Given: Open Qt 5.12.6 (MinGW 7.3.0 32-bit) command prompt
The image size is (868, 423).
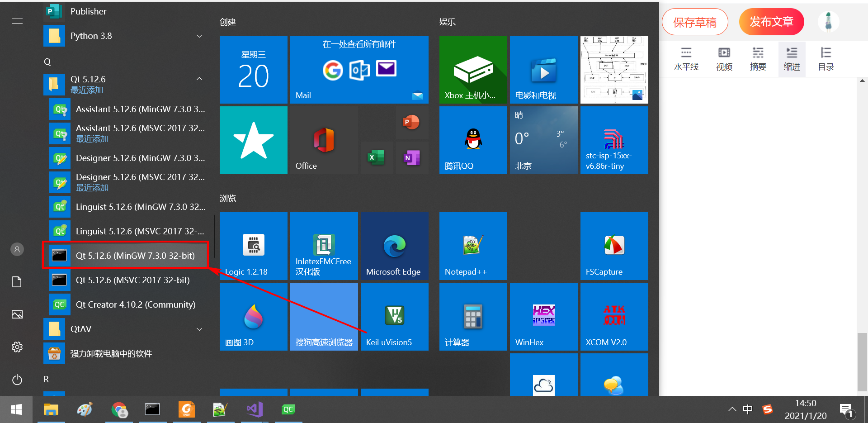Looking at the screenshot, I should (125, 256).
